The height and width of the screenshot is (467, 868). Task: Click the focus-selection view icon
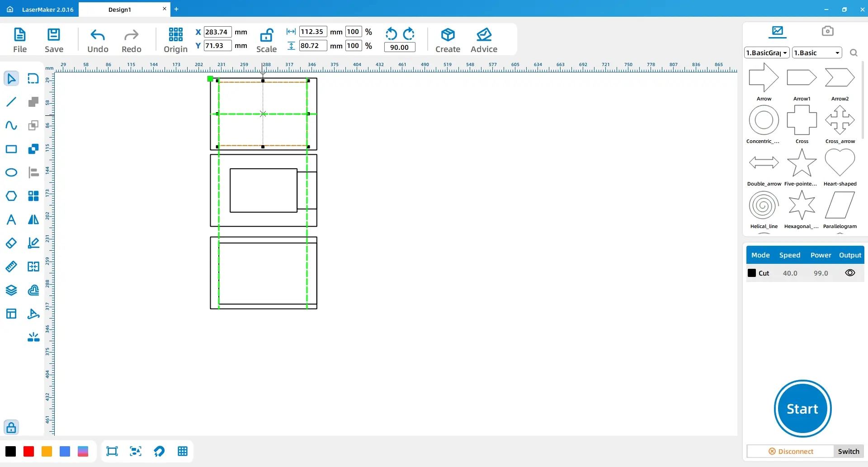tap(136, 451)
